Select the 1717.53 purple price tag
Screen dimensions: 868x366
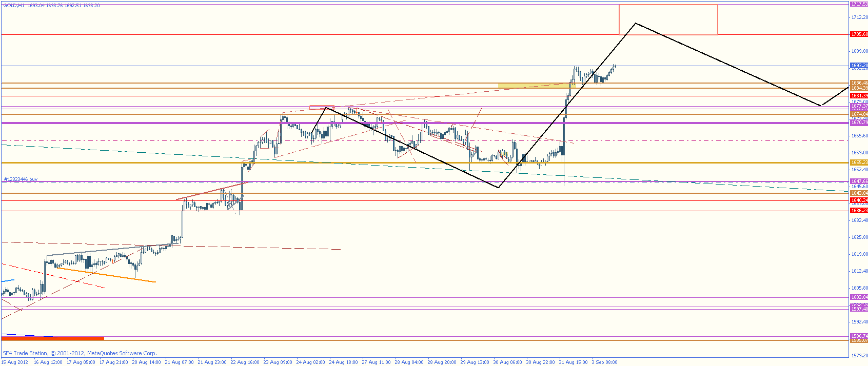click(x=859, y=4)
